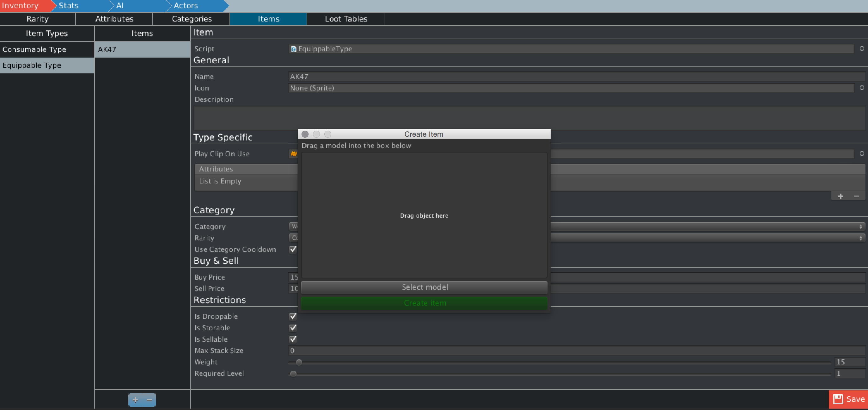This screenshot has width=868, height=410.
Task: Open the Icon sprite picker circle
Action: [862, 88]
